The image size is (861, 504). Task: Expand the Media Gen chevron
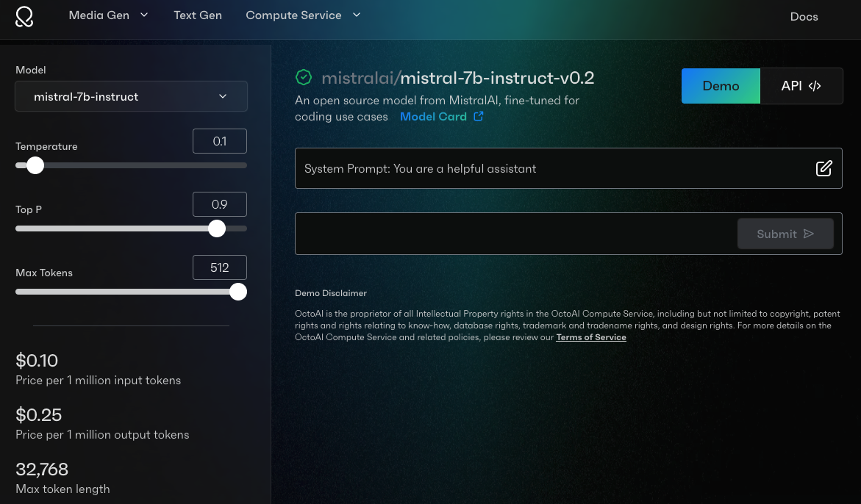click(144, 15)
